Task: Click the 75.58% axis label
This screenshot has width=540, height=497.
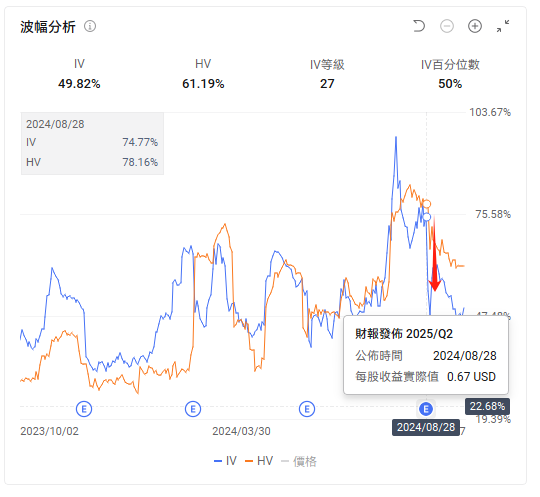Action: pos(493,215)
